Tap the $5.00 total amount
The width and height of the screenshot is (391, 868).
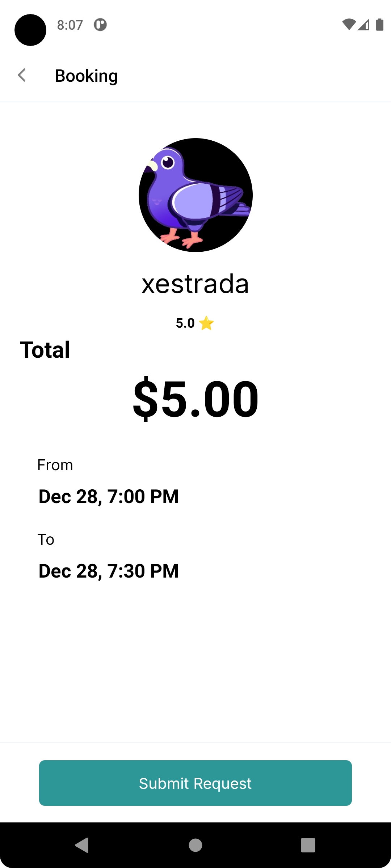(x=195, y=398)
